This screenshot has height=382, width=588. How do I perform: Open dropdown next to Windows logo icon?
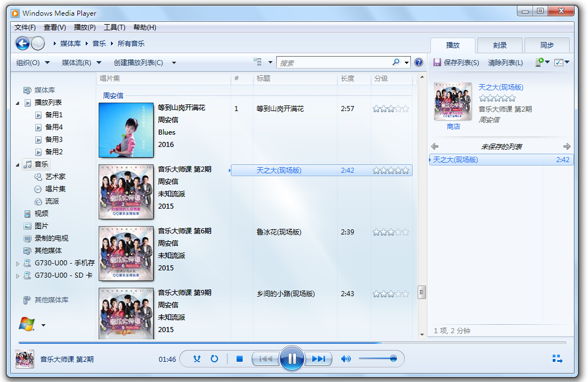(x=44, y=325)
